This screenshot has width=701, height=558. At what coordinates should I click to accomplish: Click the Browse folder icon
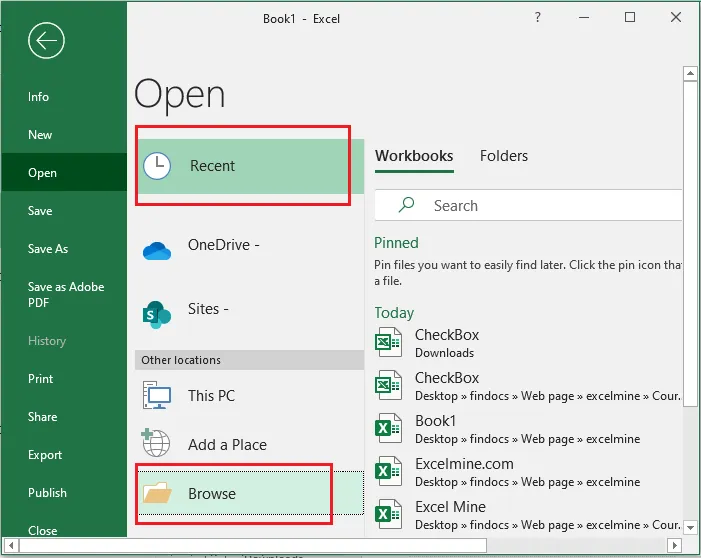157,493
